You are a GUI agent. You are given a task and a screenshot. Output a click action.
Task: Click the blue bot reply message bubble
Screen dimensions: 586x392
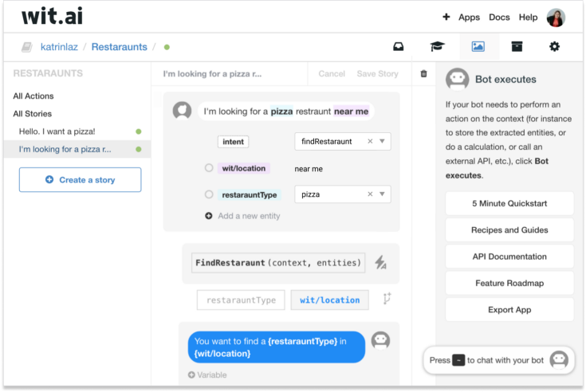tap(276, 347)
